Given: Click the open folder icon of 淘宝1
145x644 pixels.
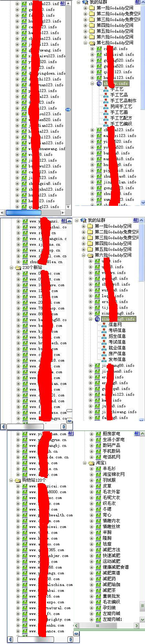Looking at the screenshot, I should 92,463.
